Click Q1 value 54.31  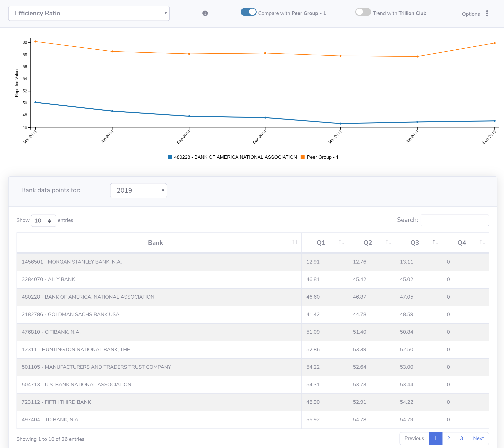313,385
